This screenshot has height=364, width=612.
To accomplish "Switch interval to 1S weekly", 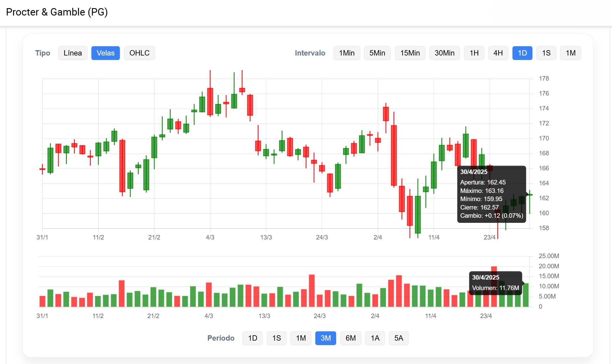I will (546, 53).
